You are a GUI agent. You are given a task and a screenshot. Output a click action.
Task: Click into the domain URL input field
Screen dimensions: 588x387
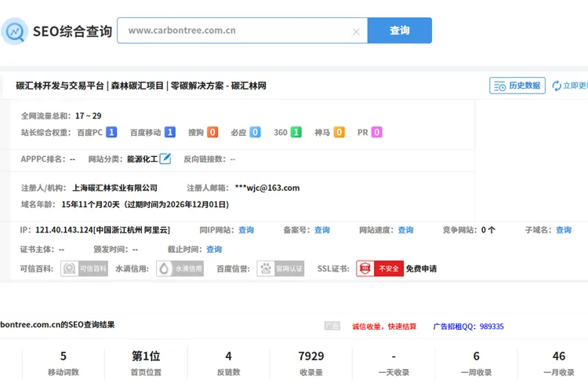tap(235, 31)
